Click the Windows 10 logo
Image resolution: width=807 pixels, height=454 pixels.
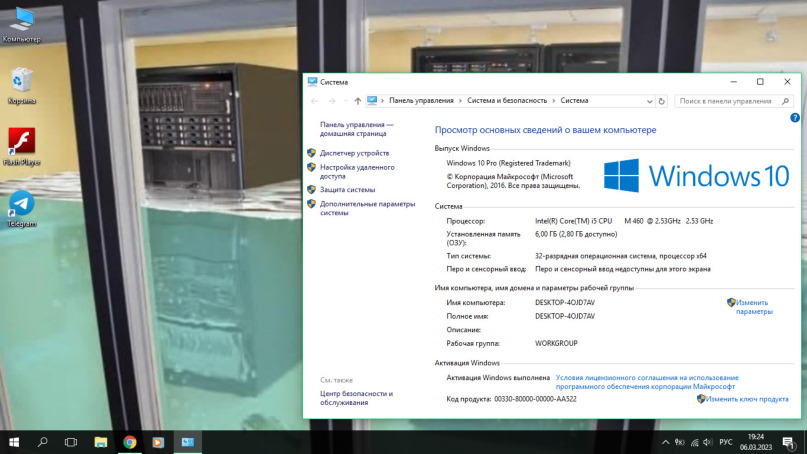696,176
